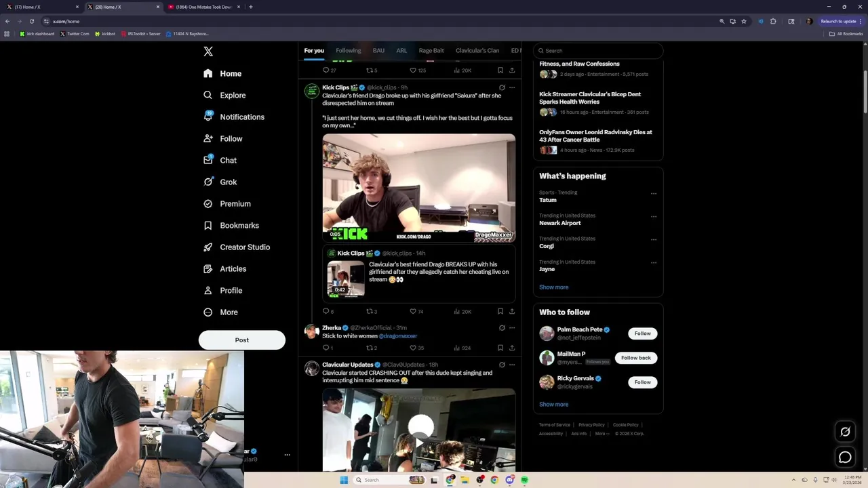Open Creator Studio in the sidebar
This screenshot has height=488, width=868.
(237, 247)
